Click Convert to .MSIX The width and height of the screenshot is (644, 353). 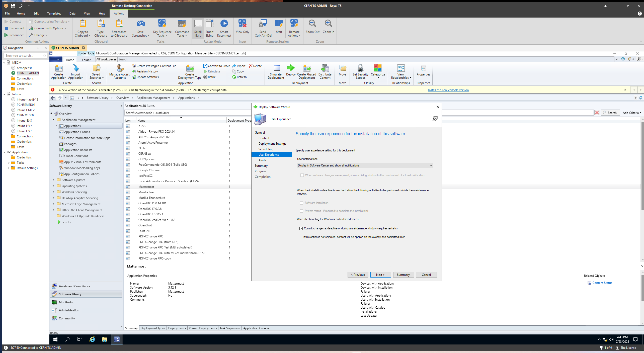point(217,66)
